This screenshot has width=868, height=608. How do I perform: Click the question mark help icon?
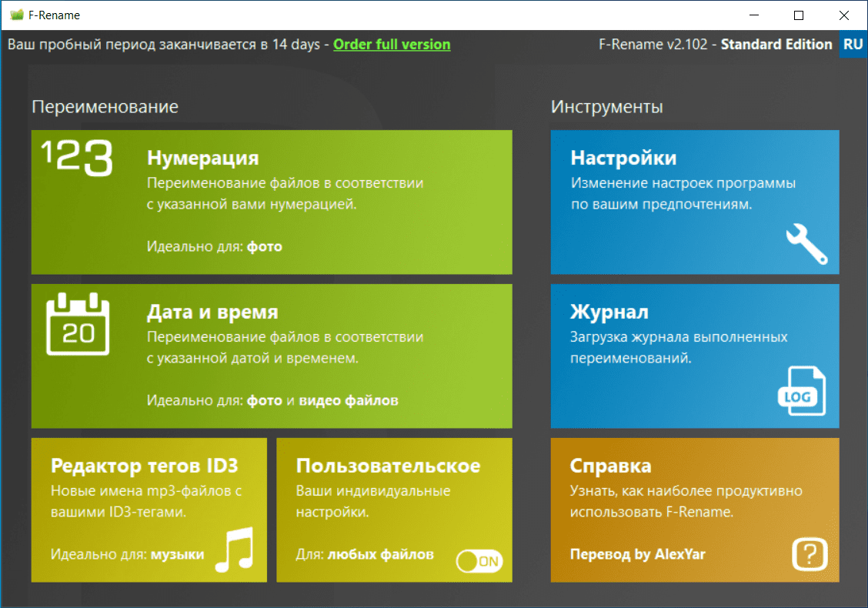810,553
